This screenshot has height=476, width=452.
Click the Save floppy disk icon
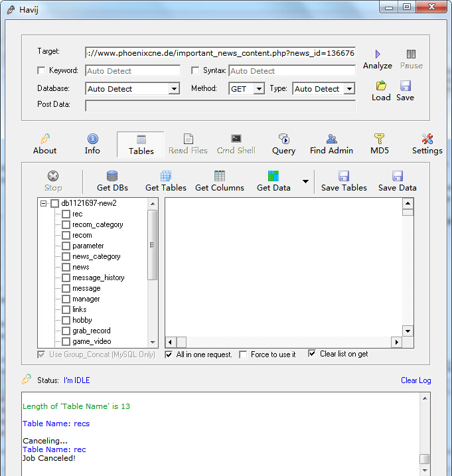point(406,86)
